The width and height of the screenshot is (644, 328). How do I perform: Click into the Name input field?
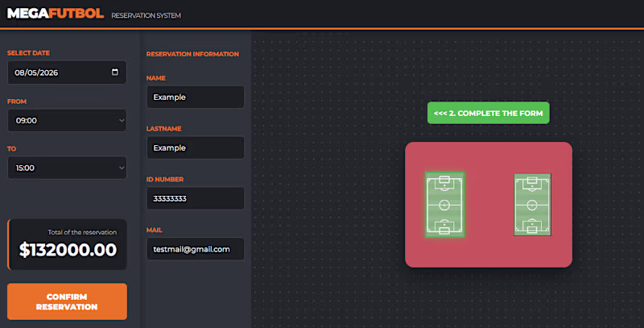coord(196,97)
